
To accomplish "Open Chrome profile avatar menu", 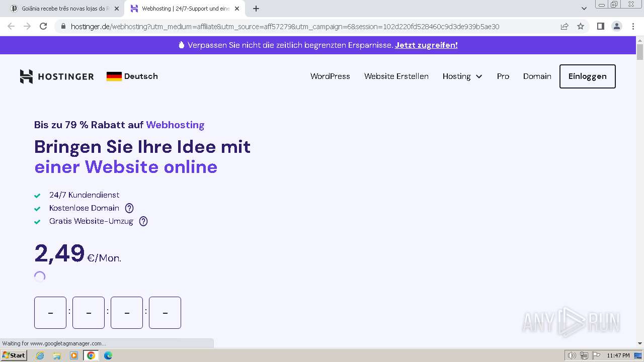I will [x=616, y=26].
